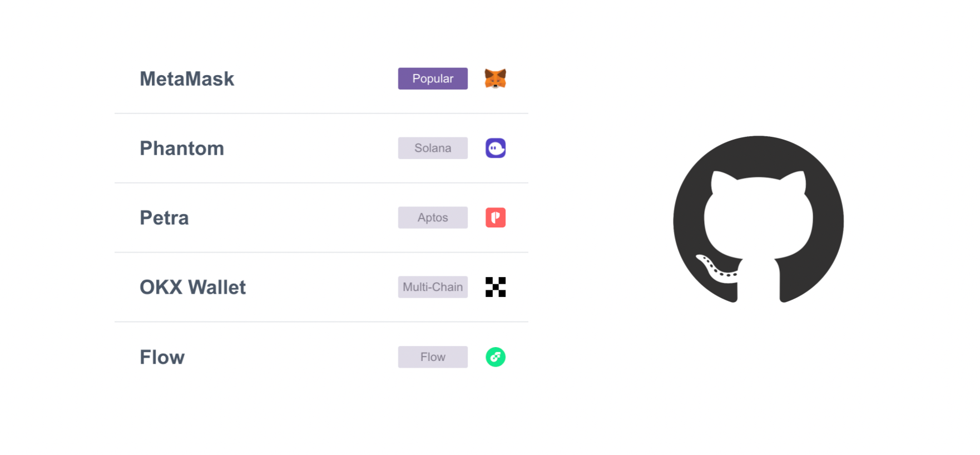This screenshot has height=455, width=980.
Task: Choose the Phantom wallet name
Action: (x=182, y=149)
